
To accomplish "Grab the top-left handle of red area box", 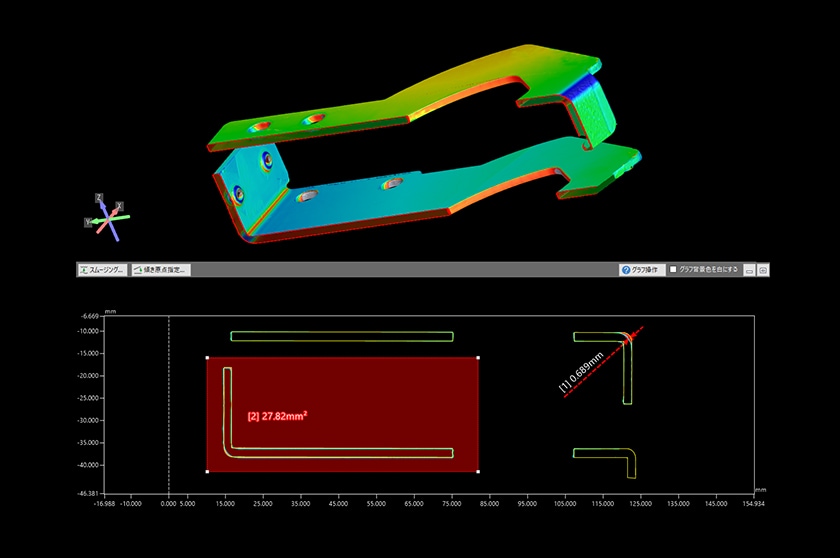I will 207,357.
